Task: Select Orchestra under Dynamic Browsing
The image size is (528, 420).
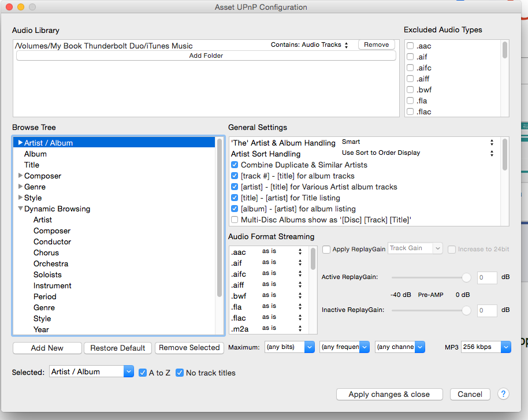Action: point(51,263)
